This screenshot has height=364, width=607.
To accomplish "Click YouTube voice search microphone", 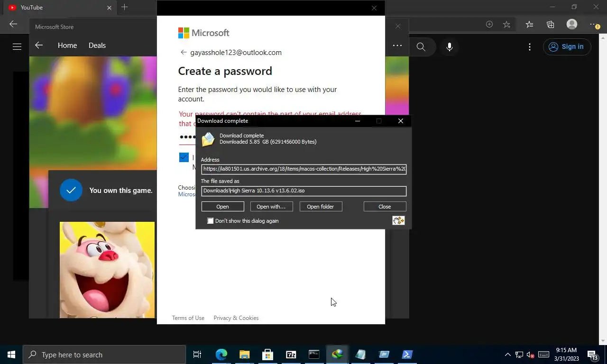I will pyautogui.click(x=450, y=47).
